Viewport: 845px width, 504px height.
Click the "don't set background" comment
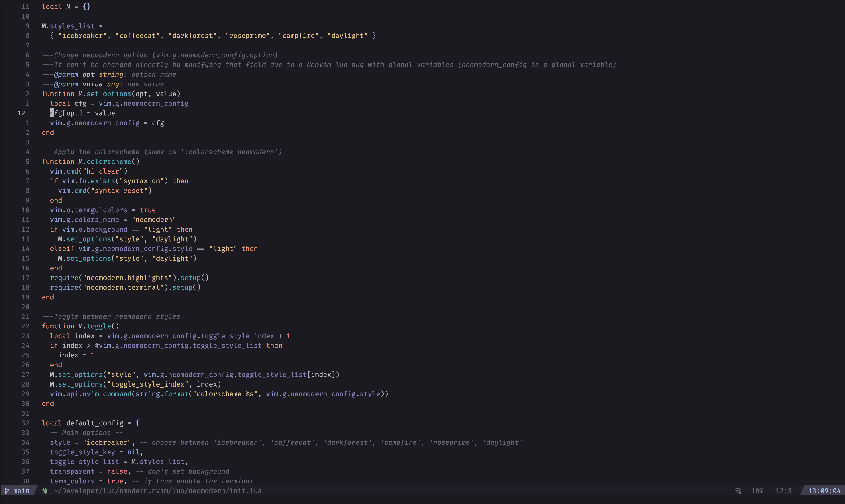182,471
